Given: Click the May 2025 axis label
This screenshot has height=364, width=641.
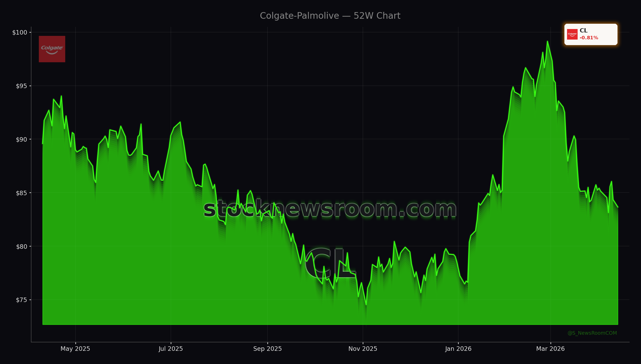Looking at the screenshot, I should [x=75, y=349].
